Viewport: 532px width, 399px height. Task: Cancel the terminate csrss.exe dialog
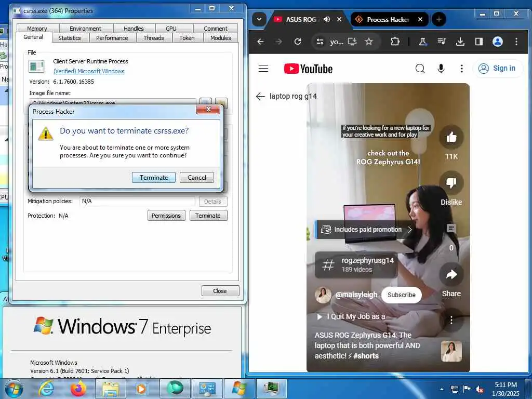point(197,178)
